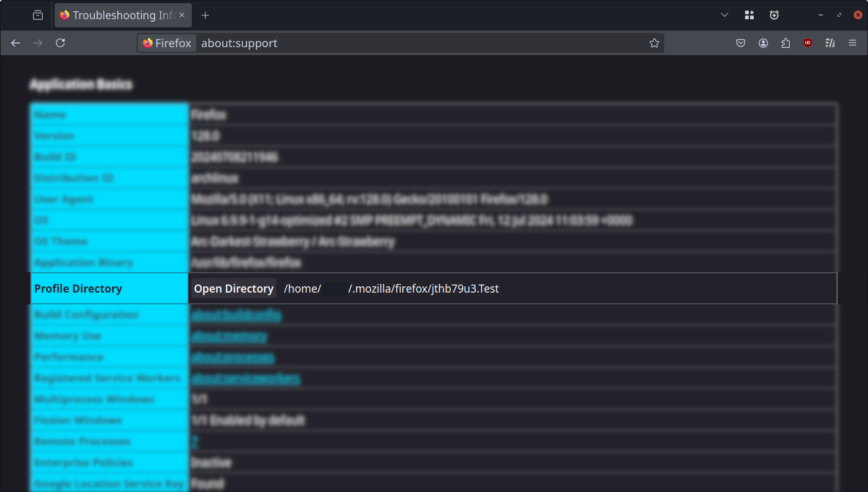Minimize the Firefox window

pos(821,15)
